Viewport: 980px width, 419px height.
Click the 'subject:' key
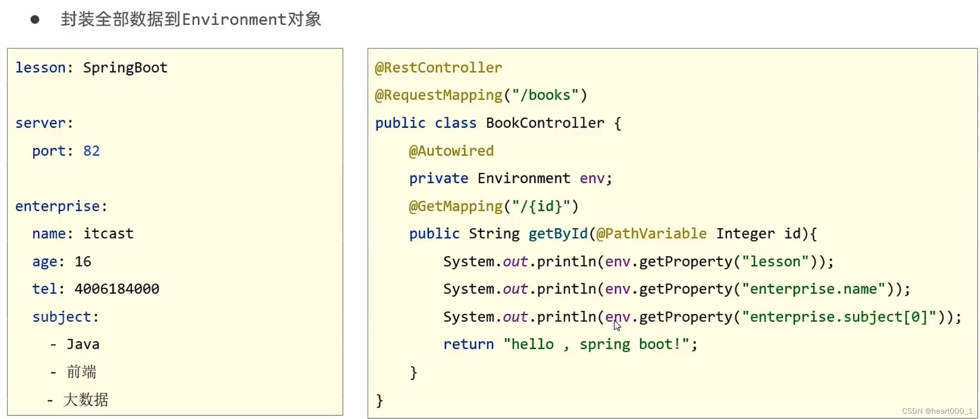[66, 317]
